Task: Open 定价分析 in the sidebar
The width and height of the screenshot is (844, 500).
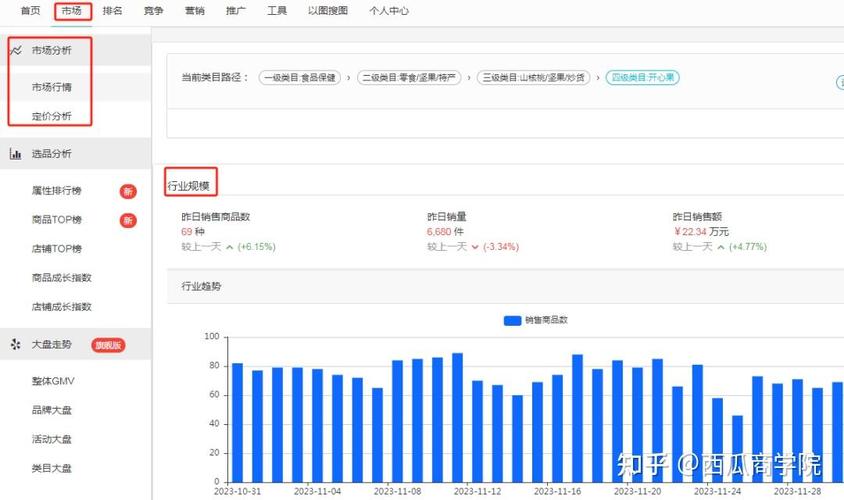Action: coord(52,116)
